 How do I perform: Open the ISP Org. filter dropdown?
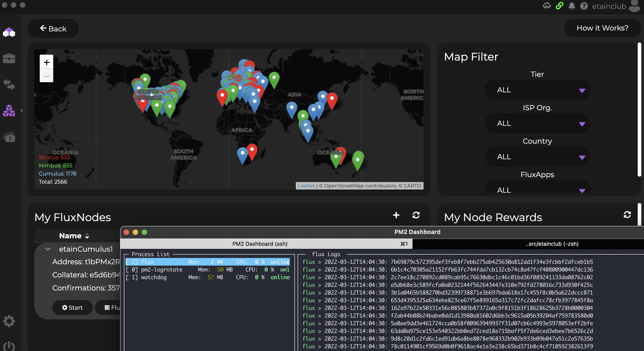coord(537,123)
